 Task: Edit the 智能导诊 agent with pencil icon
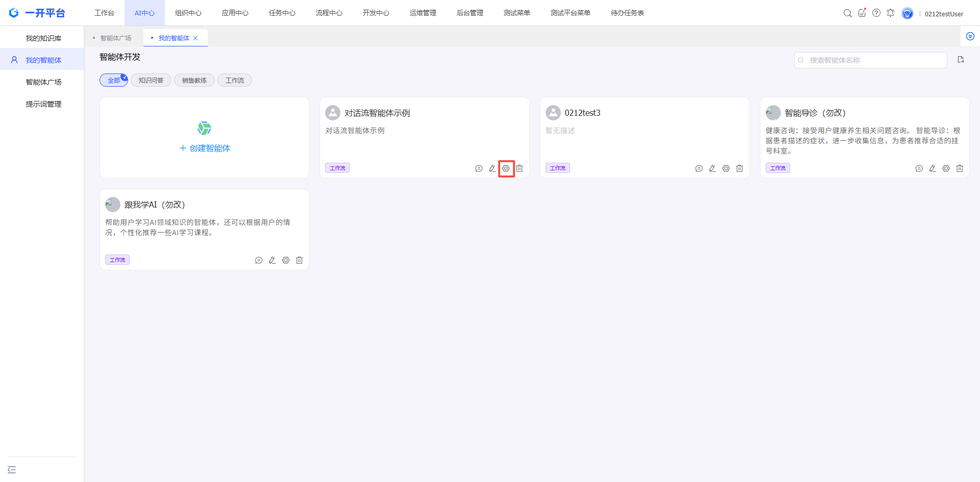[932, 168]
